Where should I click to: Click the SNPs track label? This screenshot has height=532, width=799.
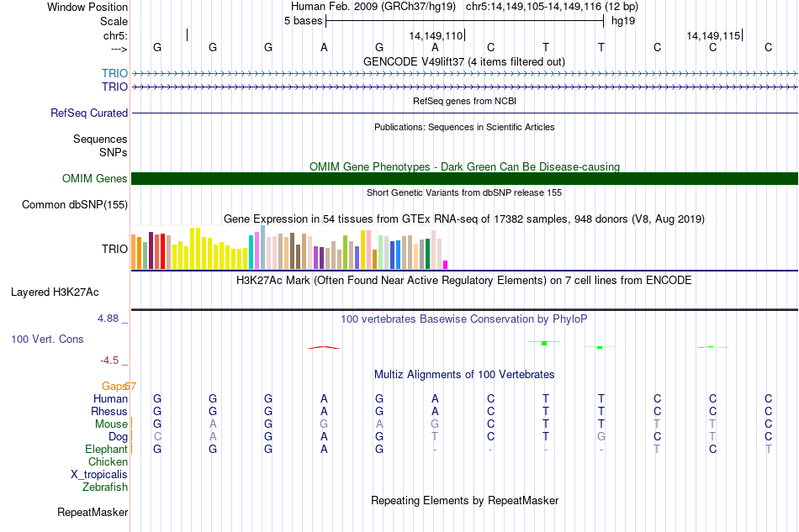tap(114, 152)
